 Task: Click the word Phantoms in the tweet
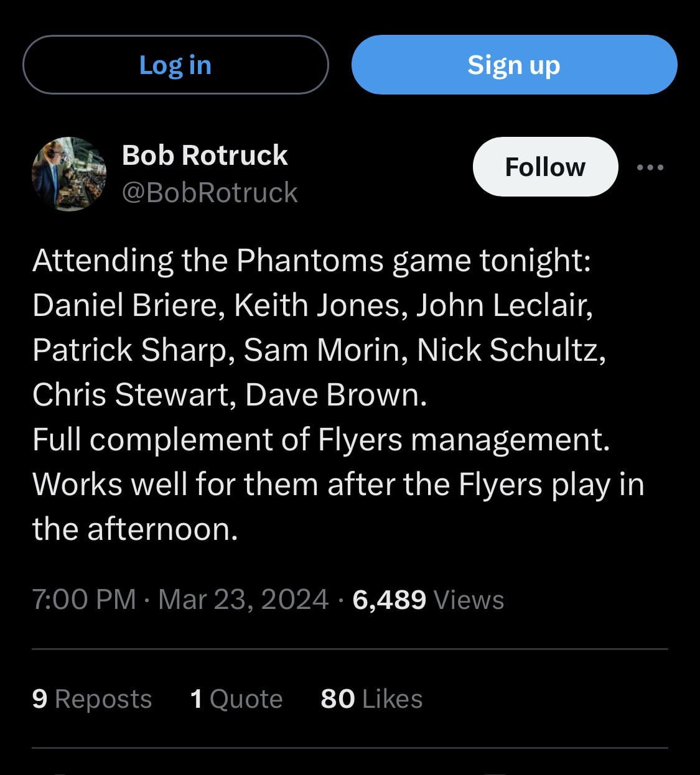click(310, 260)
